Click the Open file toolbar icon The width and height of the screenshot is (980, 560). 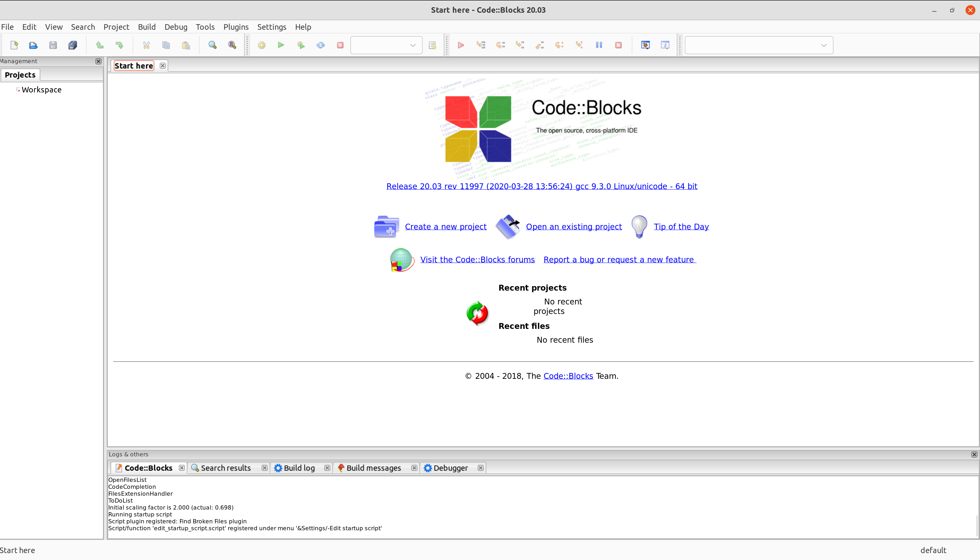(33, 45)
